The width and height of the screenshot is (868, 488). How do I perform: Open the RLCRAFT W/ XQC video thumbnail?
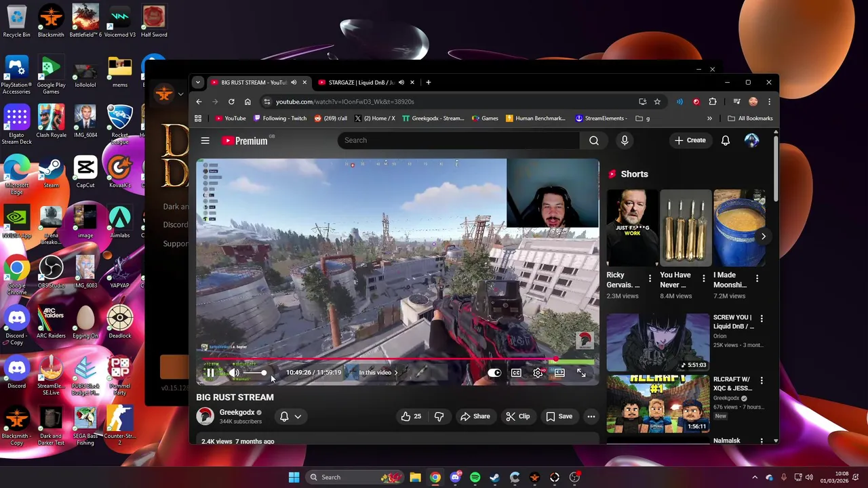658,404
